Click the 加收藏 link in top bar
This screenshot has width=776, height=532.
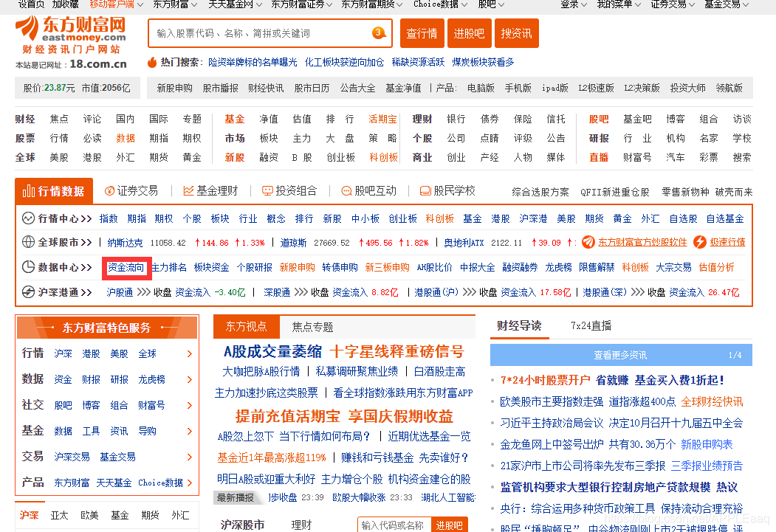[x=65, y=4]
